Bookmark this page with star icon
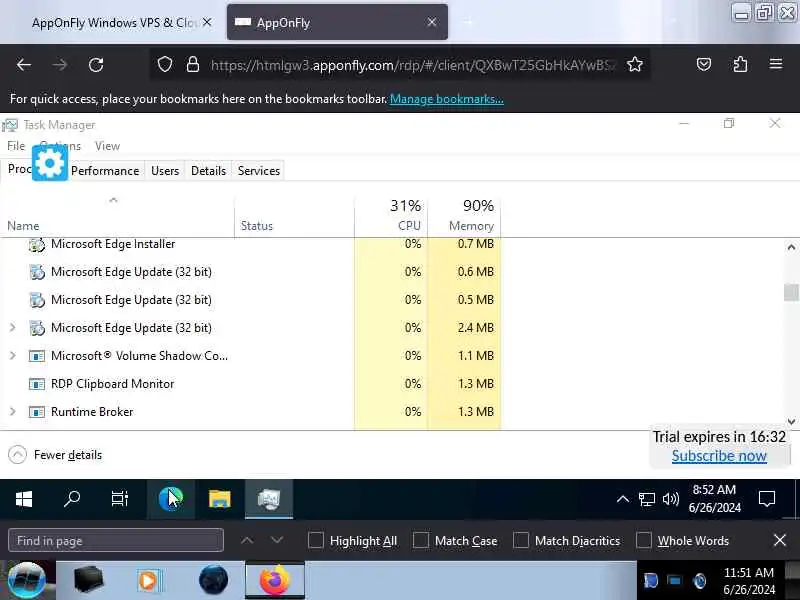The image size is (800, 600). click(635, 65)
